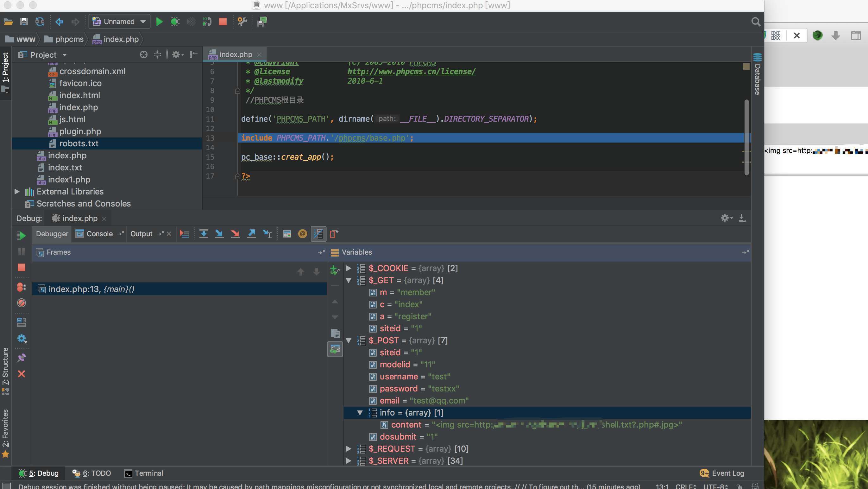Open the Unnamed run configuration dropdown
Screen dimensions: 868x489
pyautogui.click(x=119, y=22)
